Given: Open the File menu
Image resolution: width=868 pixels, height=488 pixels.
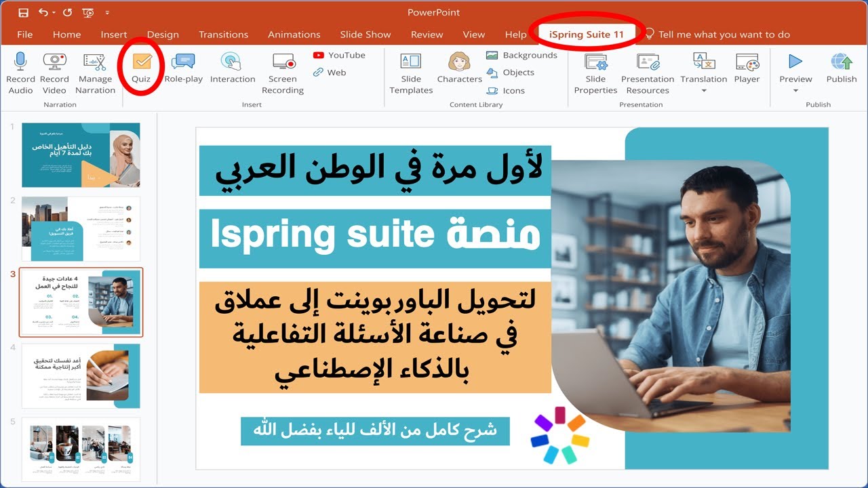Looking at the screenshot, I should [24, 35].
